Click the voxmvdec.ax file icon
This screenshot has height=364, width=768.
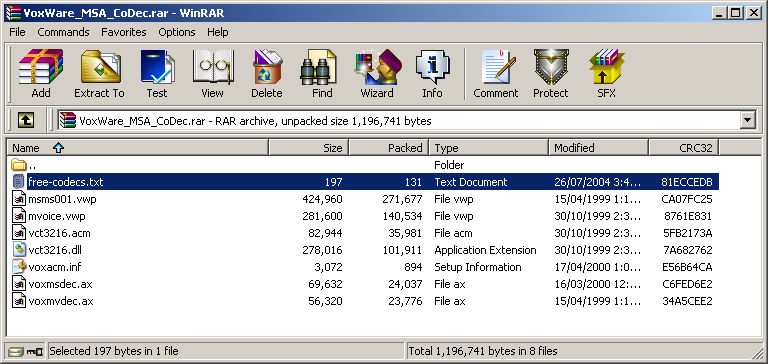(19, 300)
